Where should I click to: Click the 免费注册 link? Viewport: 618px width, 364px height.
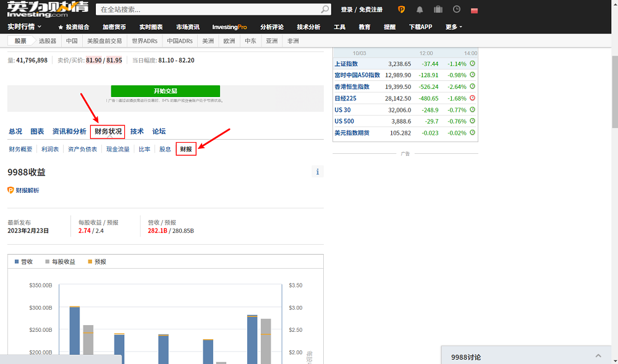click(370, 9)
